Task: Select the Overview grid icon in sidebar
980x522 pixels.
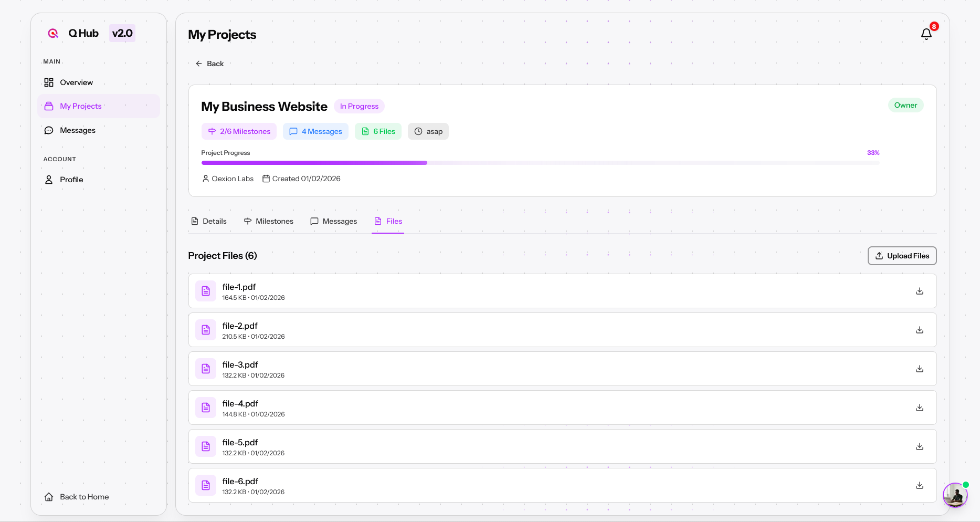Action: pos(49,82)
